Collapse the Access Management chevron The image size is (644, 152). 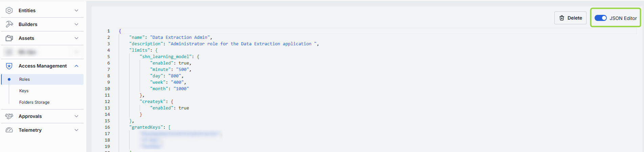(76, 66)
